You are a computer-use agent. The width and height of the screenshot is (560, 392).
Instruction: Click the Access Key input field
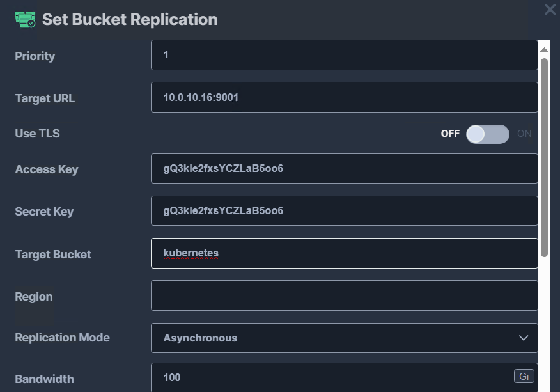click(344, 169)
